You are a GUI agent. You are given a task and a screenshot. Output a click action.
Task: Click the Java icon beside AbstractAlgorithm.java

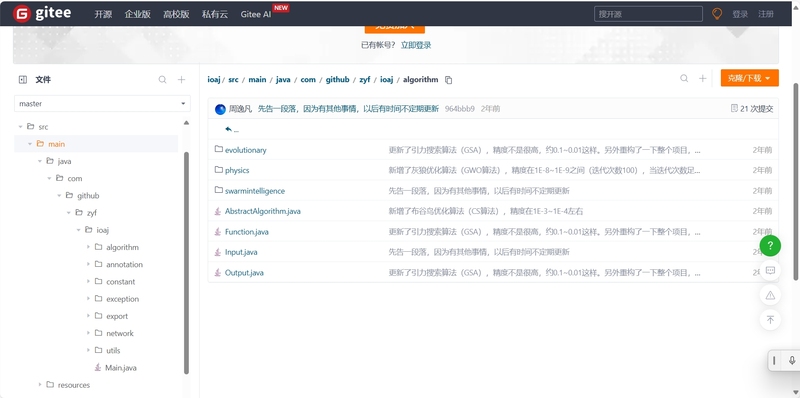tap(218, 211)
